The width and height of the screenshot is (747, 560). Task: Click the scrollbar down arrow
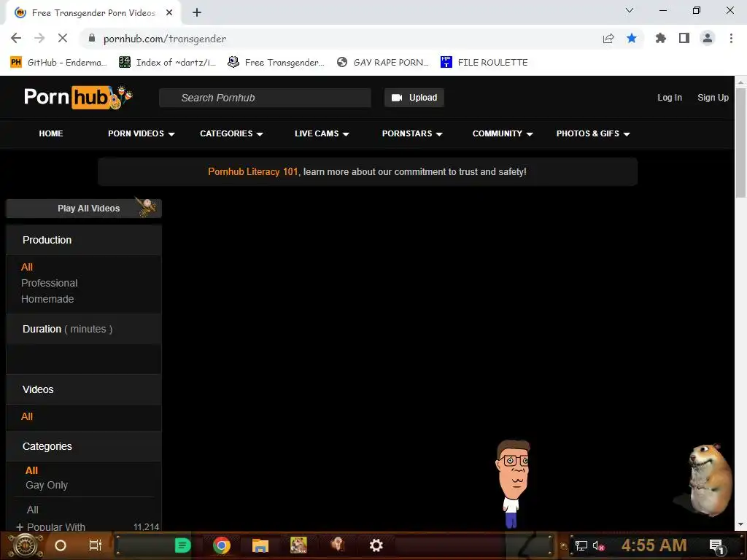(741, 525)
